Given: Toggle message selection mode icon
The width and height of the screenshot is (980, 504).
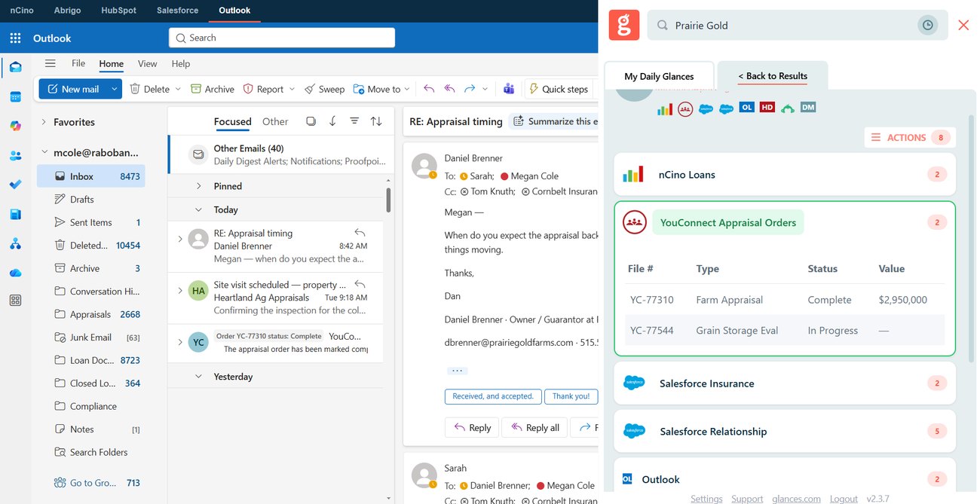Looking at the screenshot, I should click(x=311, y=121).
